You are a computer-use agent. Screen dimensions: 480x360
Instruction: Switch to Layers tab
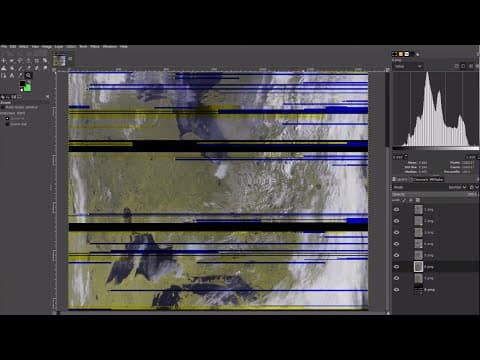click(x=401, y=179)
